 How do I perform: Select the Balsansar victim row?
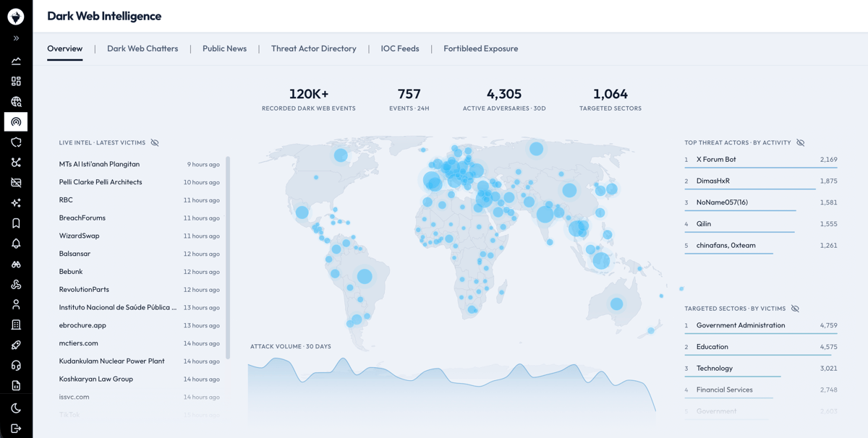[140, 254]
